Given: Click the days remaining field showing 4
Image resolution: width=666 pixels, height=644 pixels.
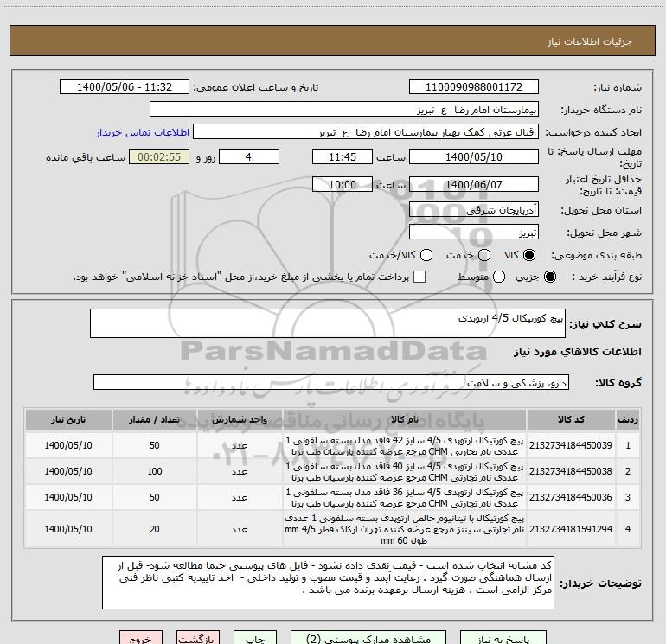Looking at the screenshot, I should pos(249,156).
